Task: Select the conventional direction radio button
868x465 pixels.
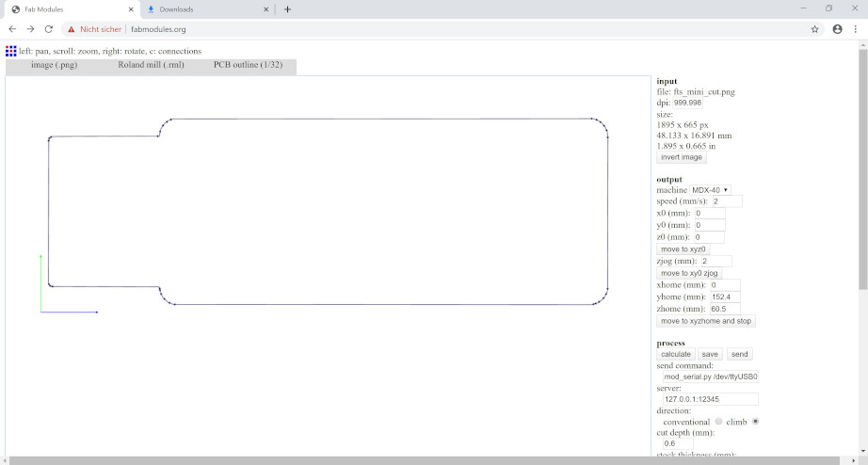Action: click(x=718, y=422)
